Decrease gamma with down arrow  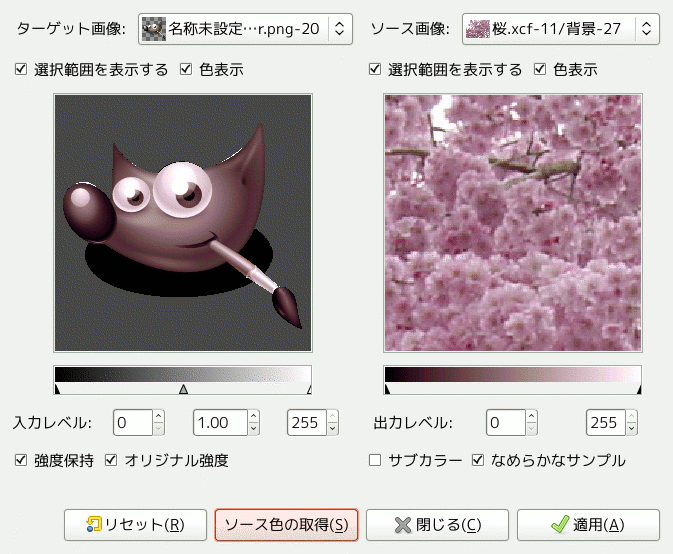[254, 429]
